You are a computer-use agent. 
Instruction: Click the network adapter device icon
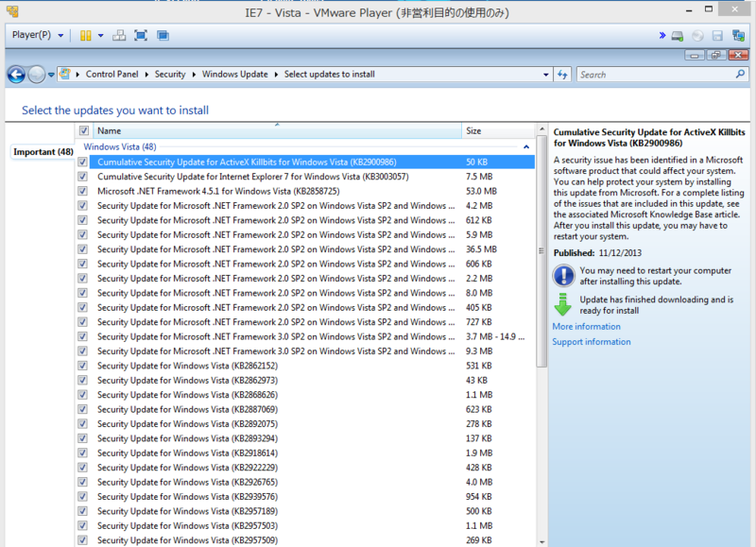click(738, 36)
